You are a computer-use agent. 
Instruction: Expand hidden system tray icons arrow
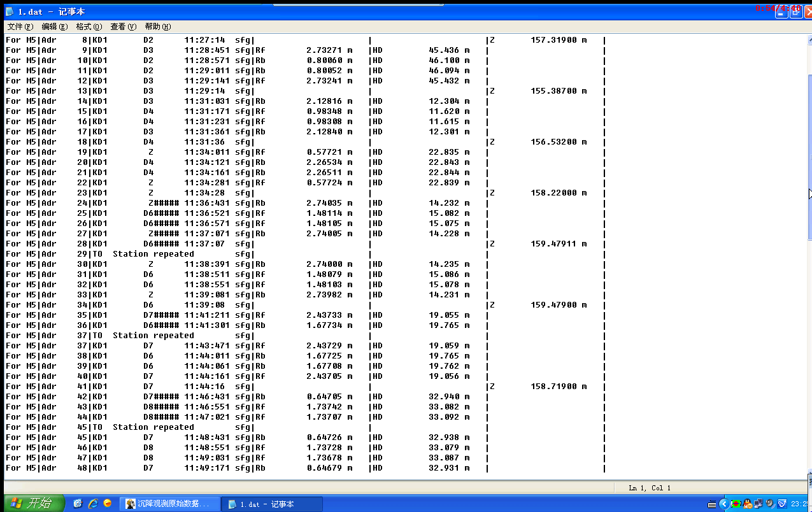tap(726, 504)
